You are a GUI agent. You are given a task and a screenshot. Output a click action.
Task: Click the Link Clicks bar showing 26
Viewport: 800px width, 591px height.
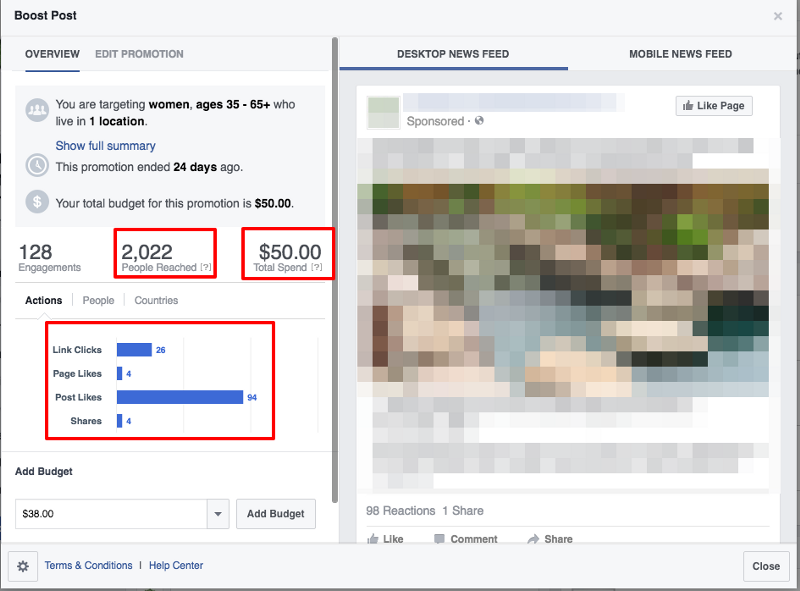click(134, 350)
